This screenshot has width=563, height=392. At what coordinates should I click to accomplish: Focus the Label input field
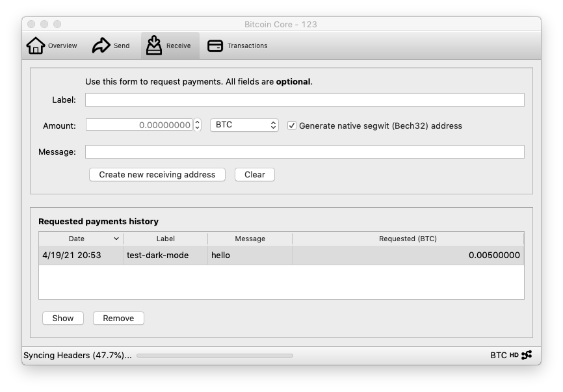tap(304, 100)
